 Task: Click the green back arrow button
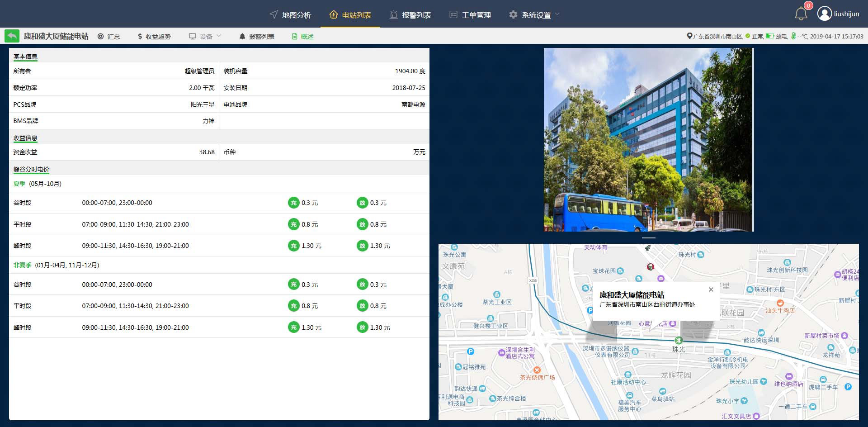point(12,36)
